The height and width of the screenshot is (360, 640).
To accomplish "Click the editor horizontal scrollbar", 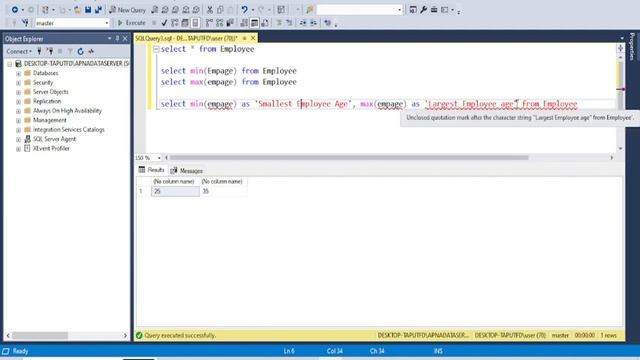I will [x=349, y=158].
